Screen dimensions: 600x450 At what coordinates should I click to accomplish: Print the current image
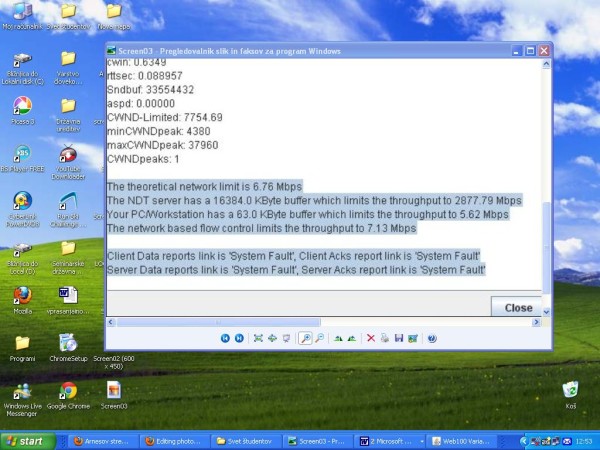(385, 338)
